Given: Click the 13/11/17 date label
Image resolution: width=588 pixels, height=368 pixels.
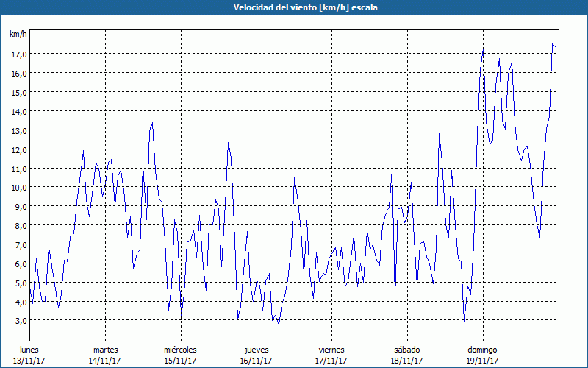Looking at the screenshot, I should pos(29,361).
